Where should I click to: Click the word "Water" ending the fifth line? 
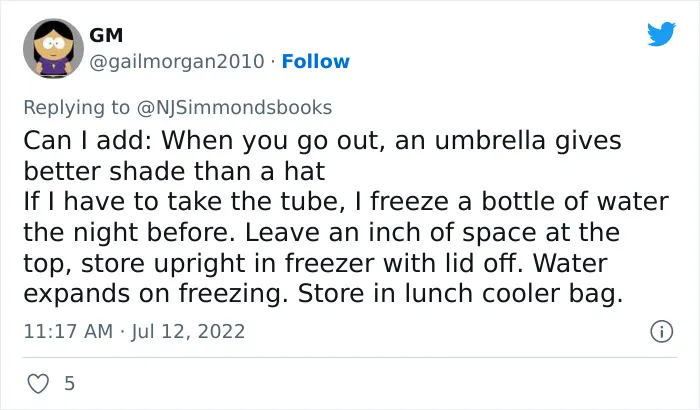pyautogui.click(x=570, y=263)
